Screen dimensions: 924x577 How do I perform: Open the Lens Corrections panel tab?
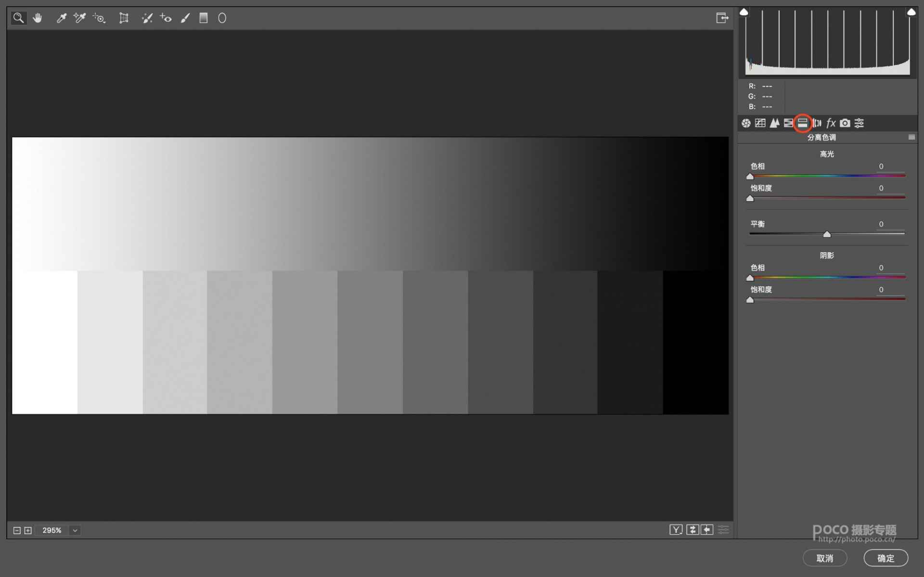(x=817, y=123)
